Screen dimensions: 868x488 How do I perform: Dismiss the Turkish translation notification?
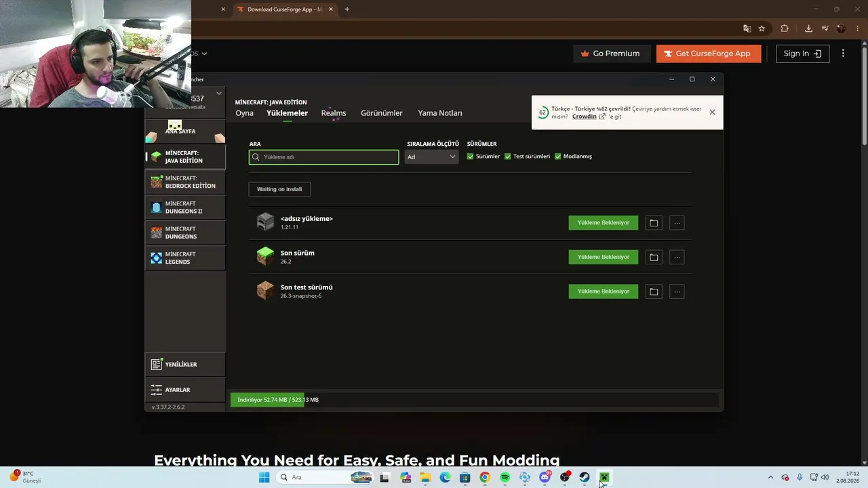712,112
